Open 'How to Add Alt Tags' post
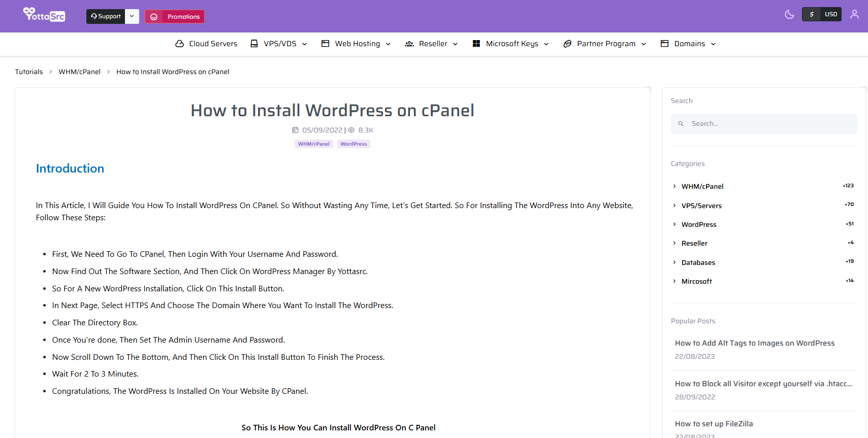 (755, 343)
